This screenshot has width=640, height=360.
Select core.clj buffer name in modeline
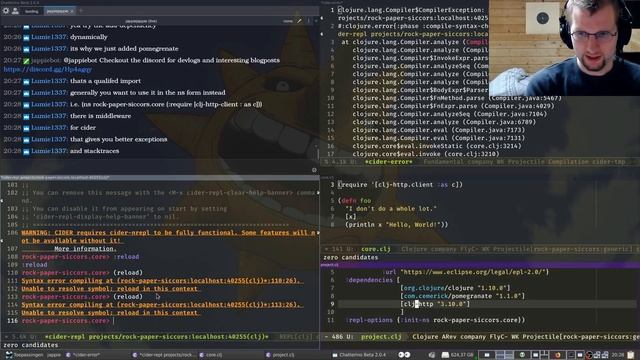coord(376,249)
